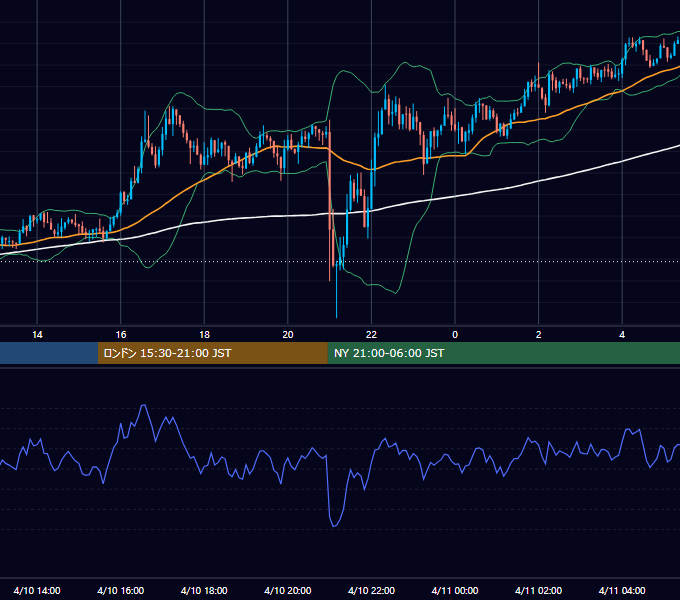Click the 16 hour label on price chart axis
The height and width of the screenshot is (600, 680).
121,335
